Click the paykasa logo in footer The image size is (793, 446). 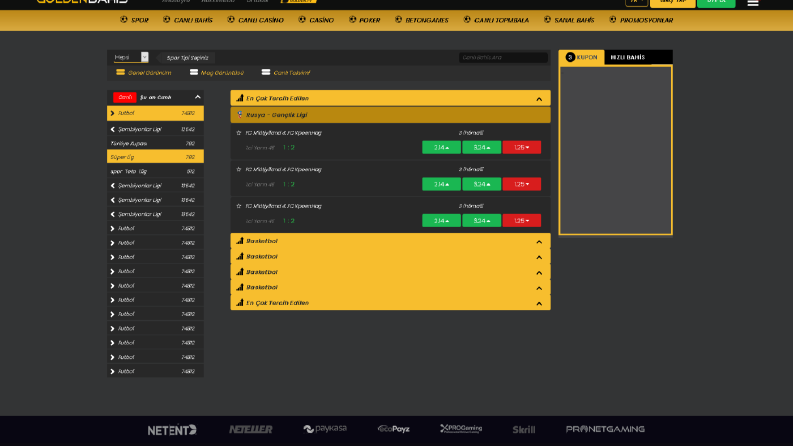(x=325, y=429)
